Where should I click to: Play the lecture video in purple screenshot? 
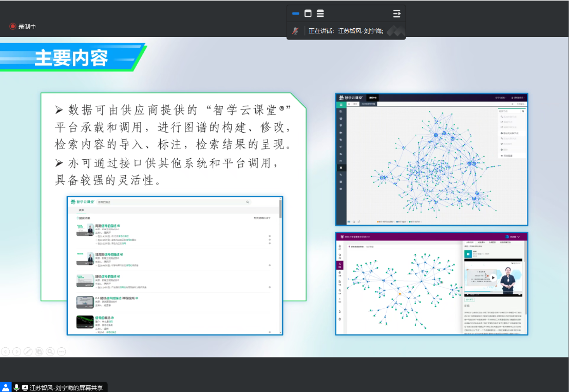(x=493, y=277)
